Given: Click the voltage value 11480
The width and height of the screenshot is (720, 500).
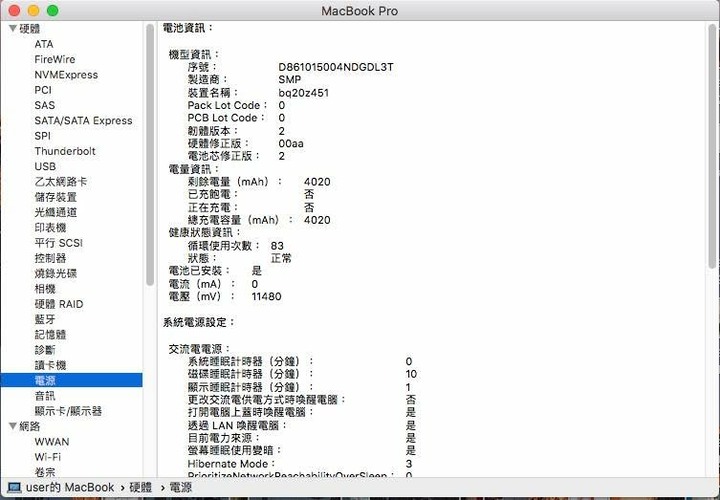Looking at the screenshot, I should tap(266, 297).
